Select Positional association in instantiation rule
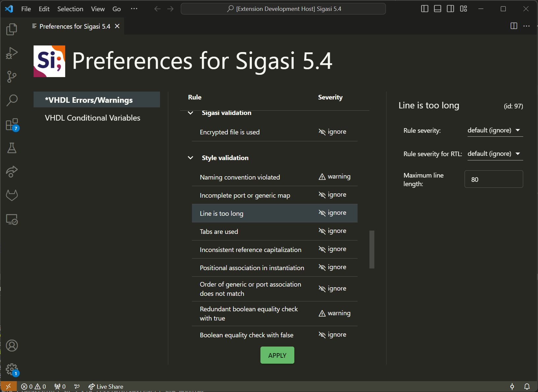The image size is (538, 392). 275,267
